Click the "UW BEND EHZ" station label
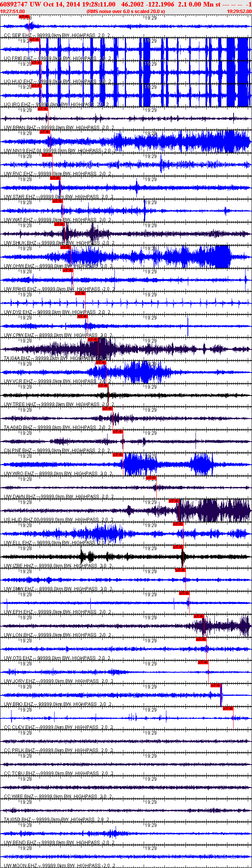 (x=20, y=843)
